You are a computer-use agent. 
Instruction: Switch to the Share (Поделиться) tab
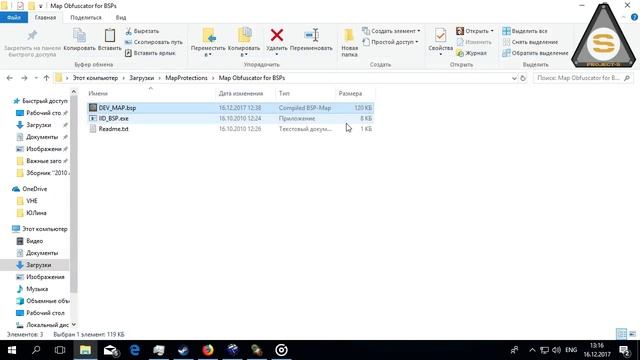point(86,18)
